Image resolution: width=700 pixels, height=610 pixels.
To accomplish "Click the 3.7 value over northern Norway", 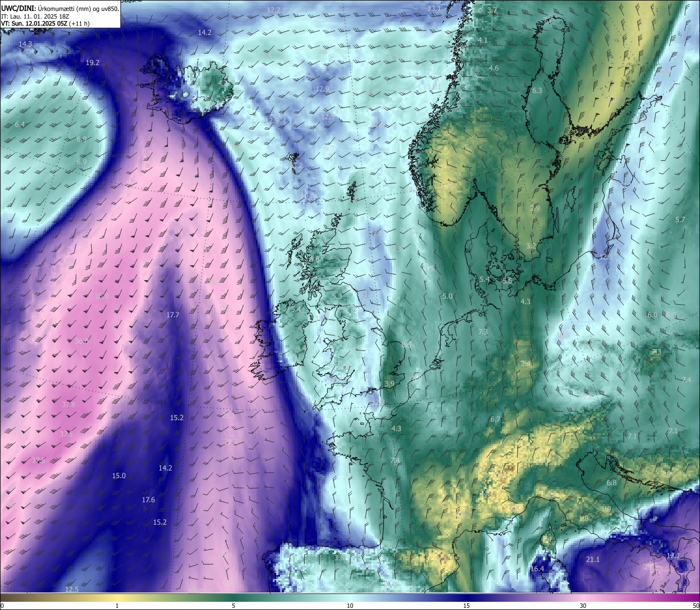I will (x=492, y=10).
